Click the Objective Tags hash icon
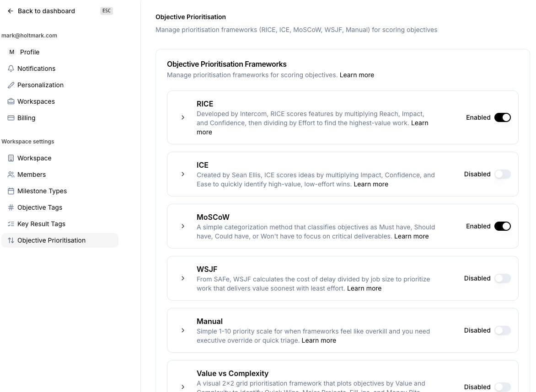This screenshot has height=392, width=536. click(x=11, y=207)
